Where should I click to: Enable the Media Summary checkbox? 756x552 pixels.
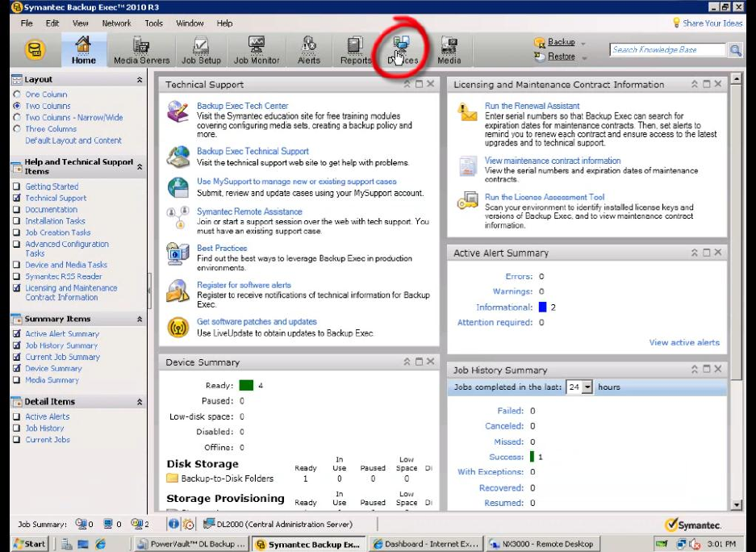pos(17,380)
